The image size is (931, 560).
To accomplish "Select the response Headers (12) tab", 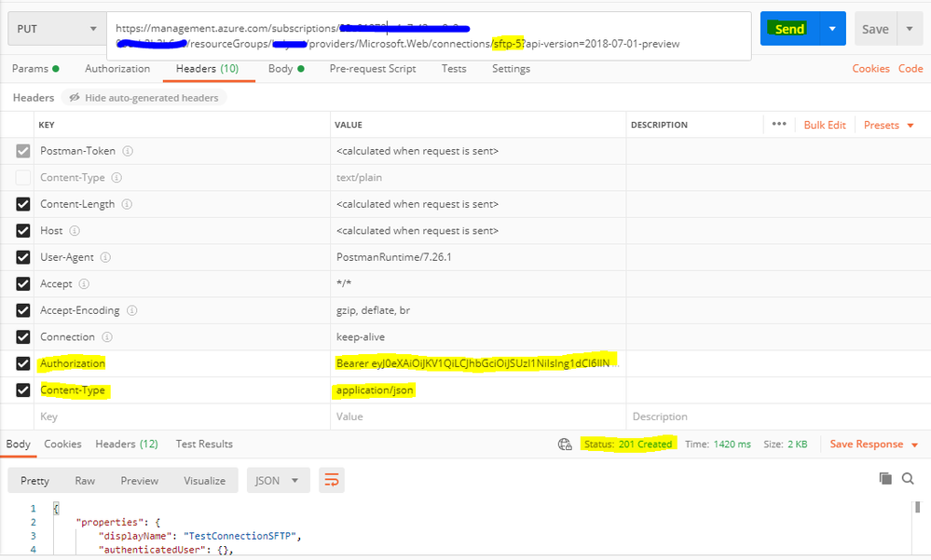I will [x=127, y=444].
